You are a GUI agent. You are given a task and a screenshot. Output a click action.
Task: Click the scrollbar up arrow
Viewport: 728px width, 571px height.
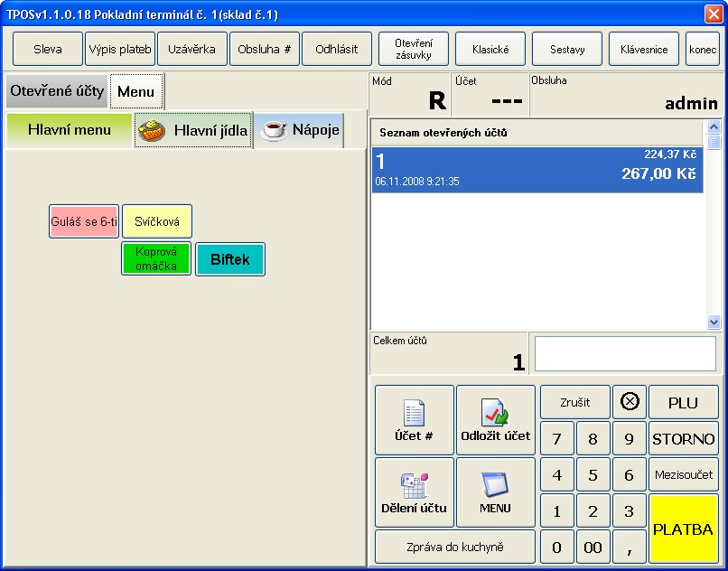(714, 126)
